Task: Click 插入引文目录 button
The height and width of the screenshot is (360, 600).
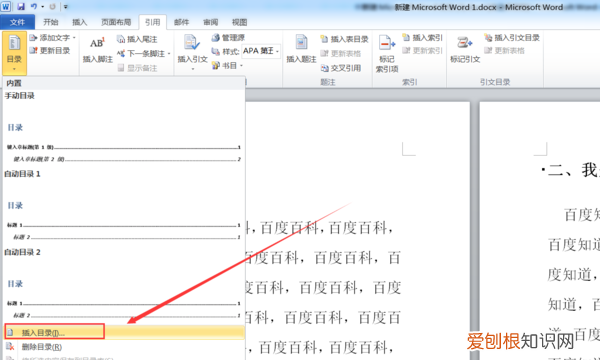Action: point(512,37)
